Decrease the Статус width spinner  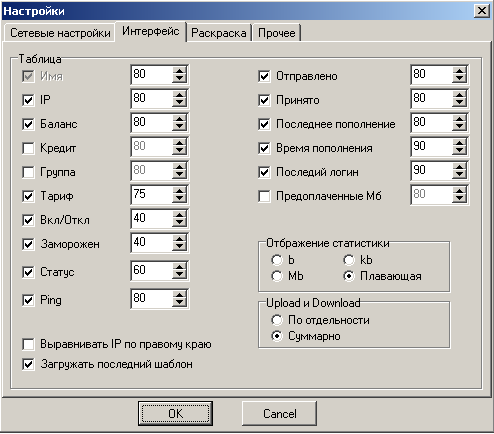[x=179, y=275]
